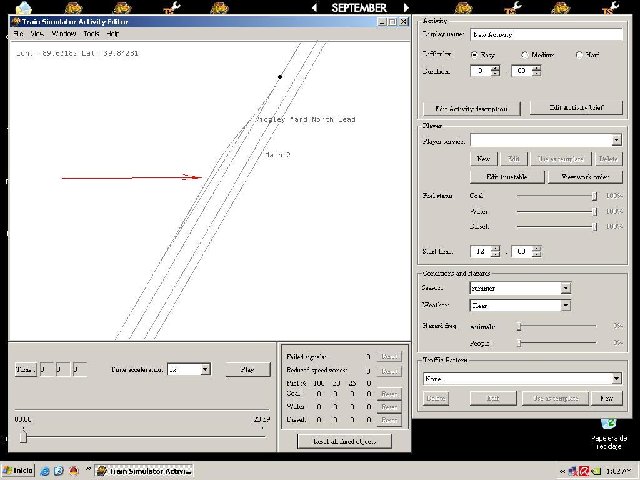640x480 pixels.
Task: Click the Firefox quick launch icon
Action: tap(74, 470)
